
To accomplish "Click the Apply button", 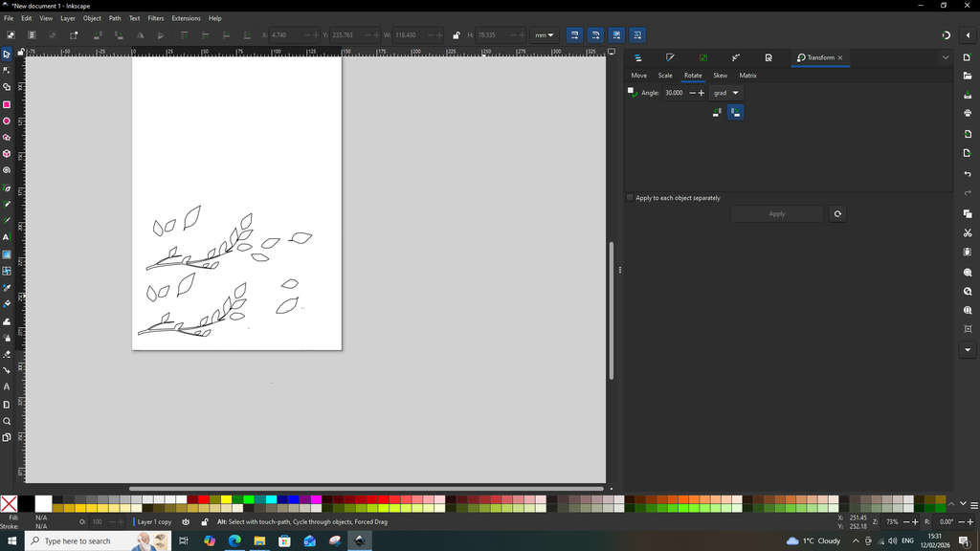I will point(776,214).
